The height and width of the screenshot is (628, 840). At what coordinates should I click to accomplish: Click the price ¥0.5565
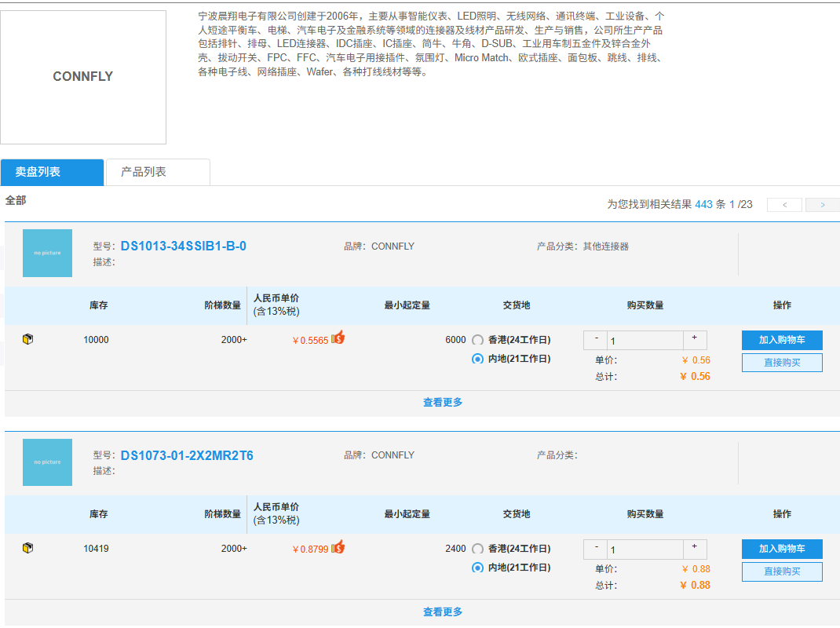311,340
